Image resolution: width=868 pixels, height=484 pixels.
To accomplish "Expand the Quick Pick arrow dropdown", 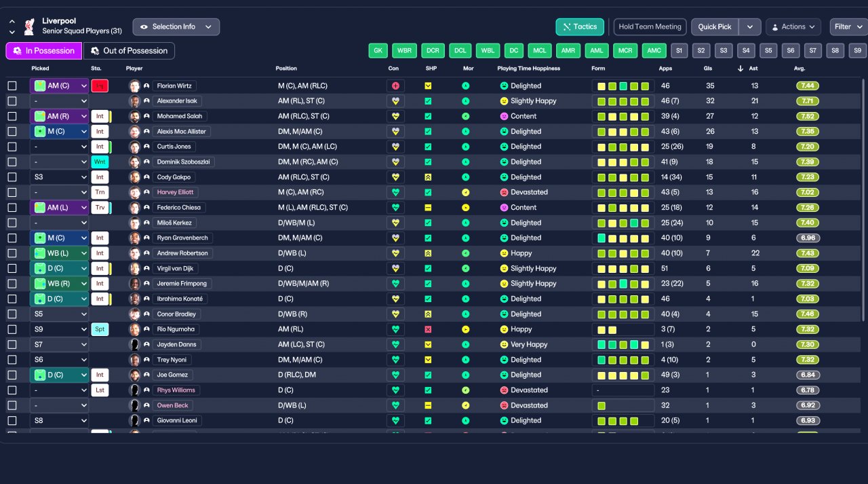I will tap(749, 27).
